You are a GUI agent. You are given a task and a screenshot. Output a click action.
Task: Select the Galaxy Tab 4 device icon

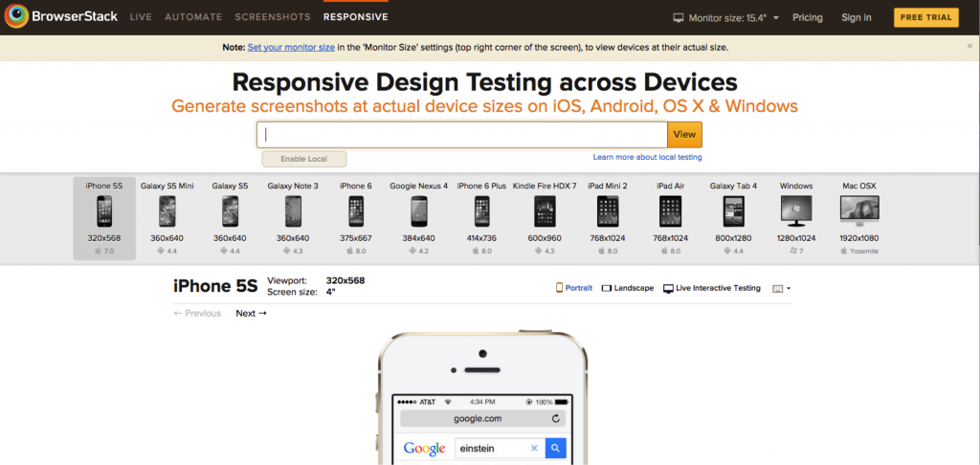tap(733, 210)
